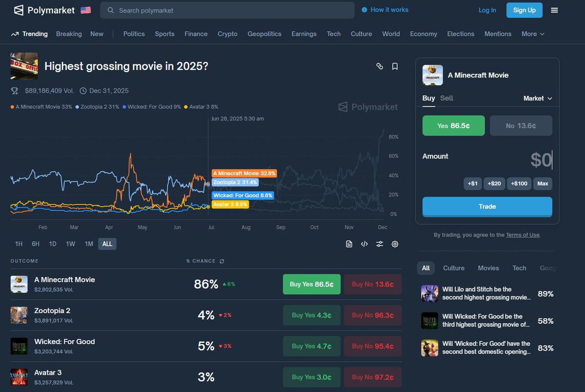585x392 pixels.
Task: Click the search polymarket field
Action: tap(227, 10)
